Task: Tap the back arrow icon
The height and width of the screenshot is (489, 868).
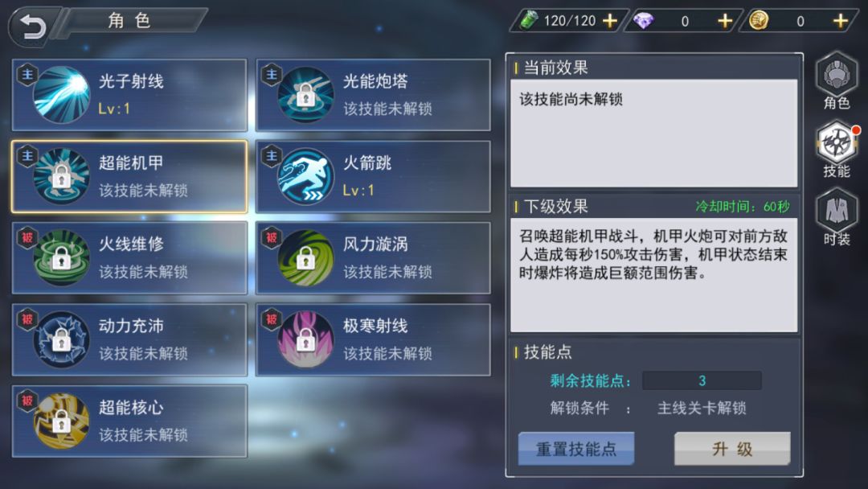Action: click(x=32, y=26)
